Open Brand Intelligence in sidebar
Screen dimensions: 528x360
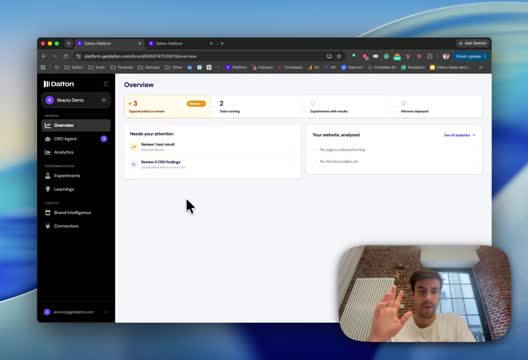(x=76, y=213)
